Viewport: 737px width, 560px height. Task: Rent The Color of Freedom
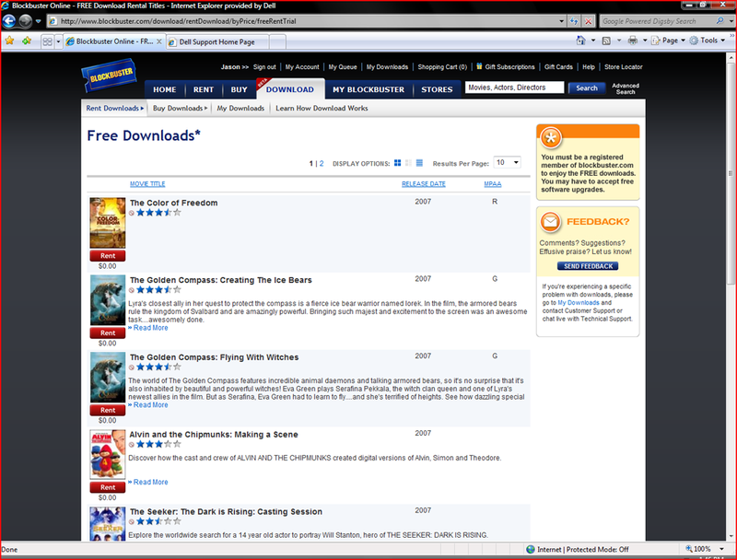(108, 255)
